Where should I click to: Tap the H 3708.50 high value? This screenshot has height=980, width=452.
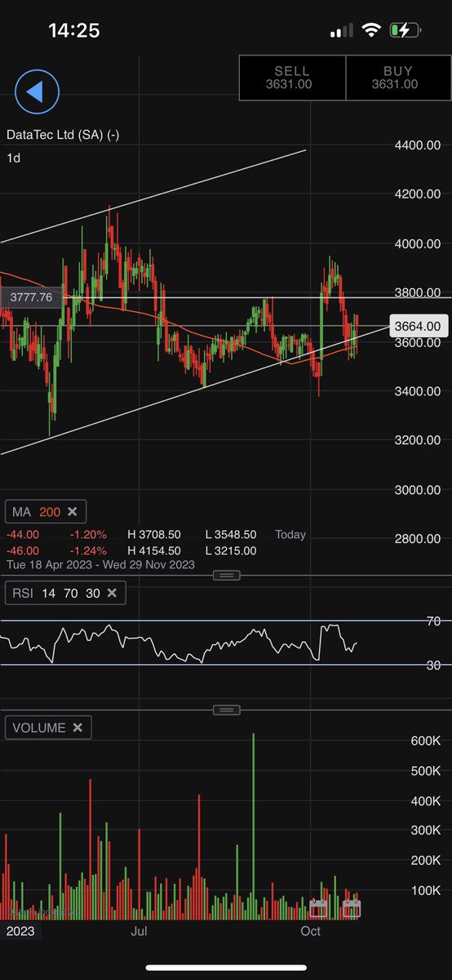[155, 535]
